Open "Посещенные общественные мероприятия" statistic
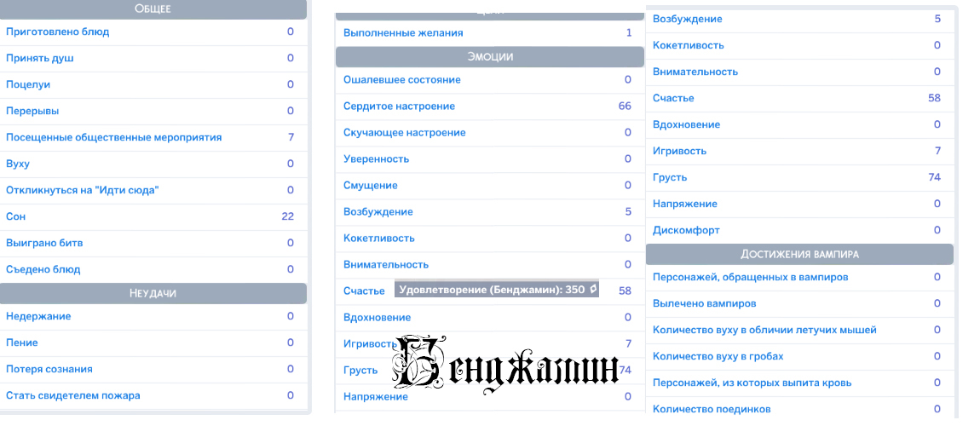 click(x=153, y=137)
